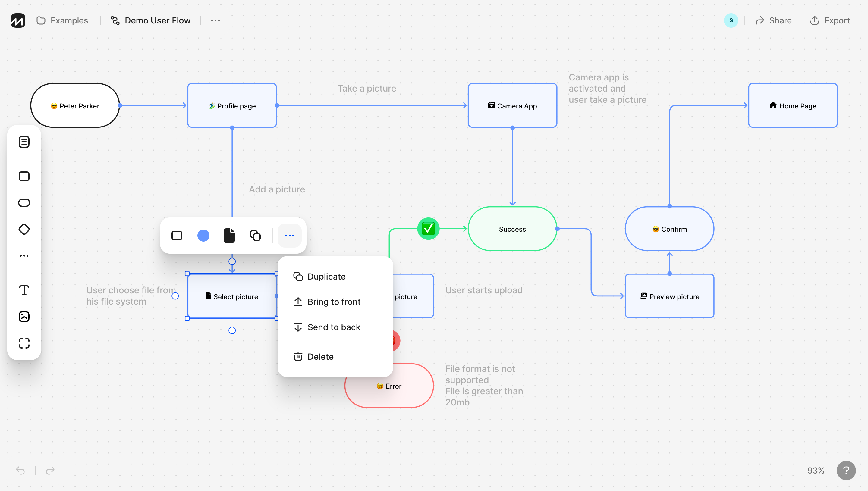Image resolution: width=868 pixels, height=491 pixels.
Task: Open the more options dots beside title
Action: pos(215,20)
